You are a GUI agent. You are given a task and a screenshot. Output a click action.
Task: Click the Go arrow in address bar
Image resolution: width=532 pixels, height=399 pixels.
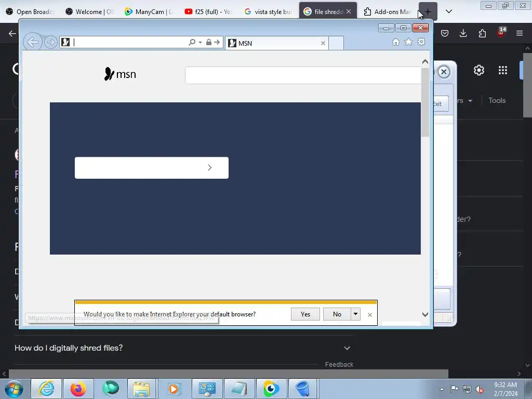(x=217, y=43)
